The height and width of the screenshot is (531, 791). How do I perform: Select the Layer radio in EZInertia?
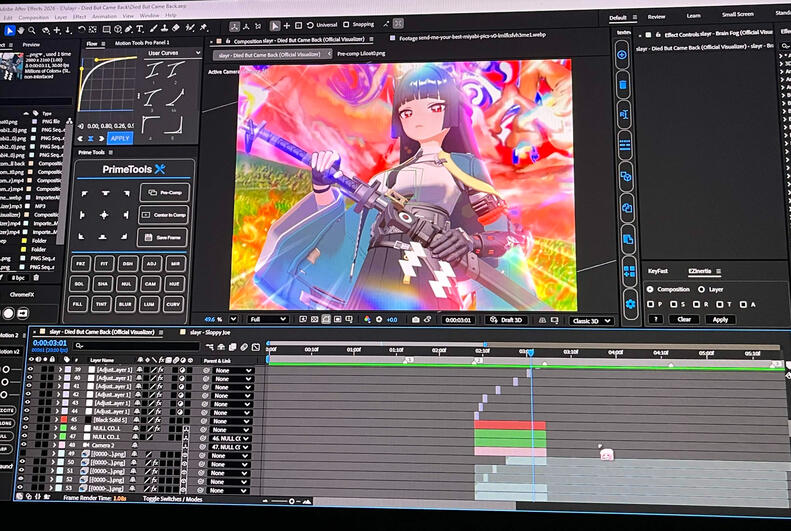point(701,289)
